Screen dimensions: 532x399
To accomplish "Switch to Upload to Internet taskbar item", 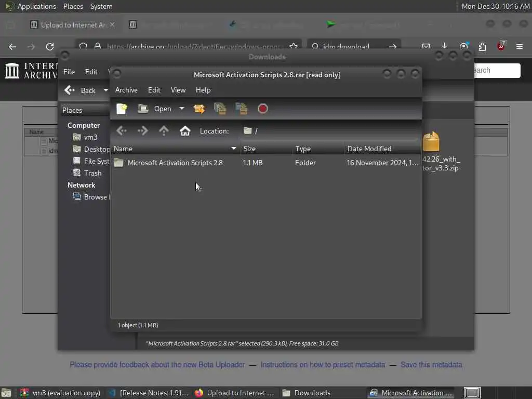I will pos(235,393).
